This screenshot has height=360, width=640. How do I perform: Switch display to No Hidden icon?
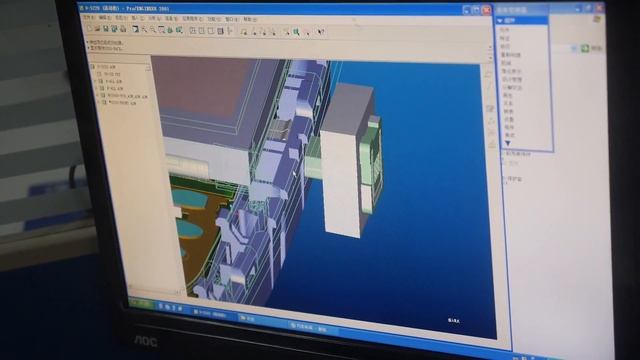tap(210, 31)
